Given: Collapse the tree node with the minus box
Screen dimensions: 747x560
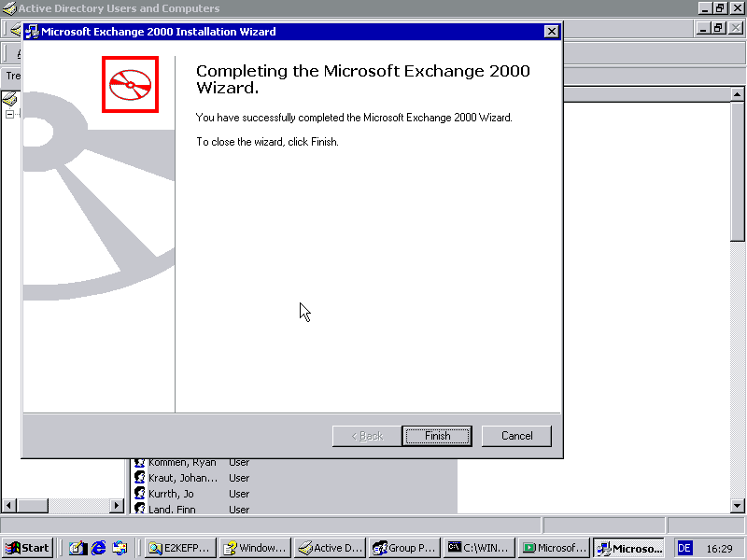Looking at the screenshot, I should pos(9,114).
